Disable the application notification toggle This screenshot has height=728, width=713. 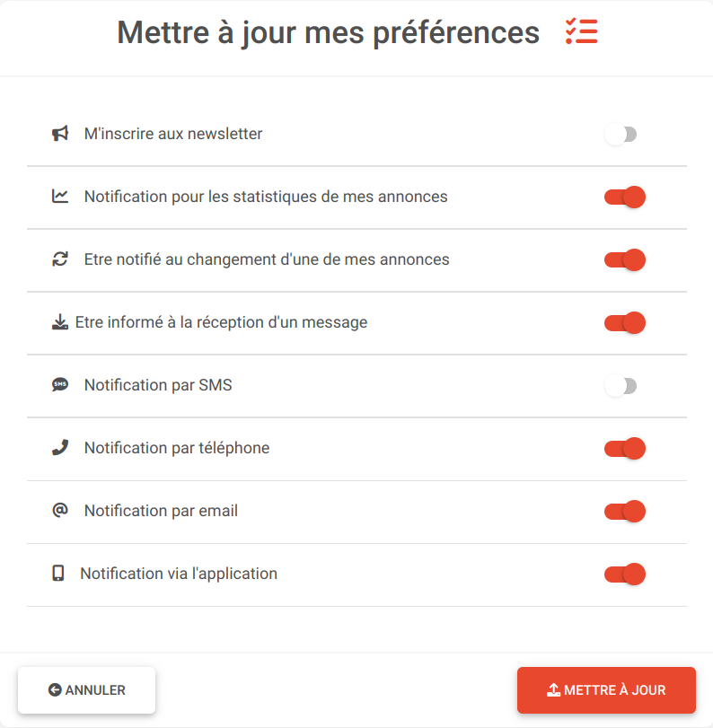pyautogui.click(x=625, y=575)
